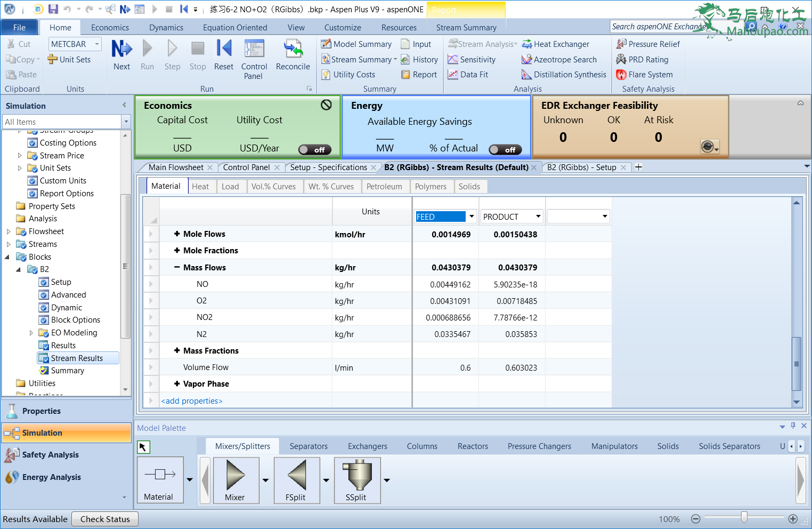812x529 pixels.
Task: Open the Safety Analysis environment
Action: (67, 455)
